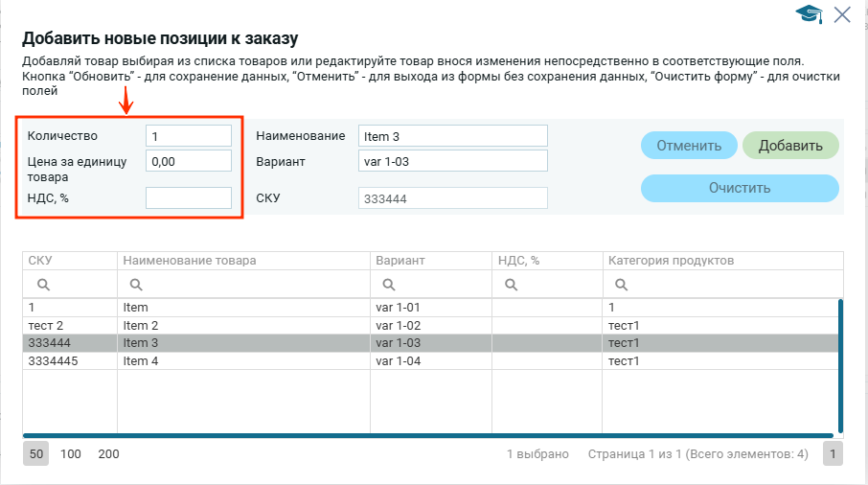This screenshot has width=868, height=485.
Task: Edit the Наименование text field
Action: coord(452,136)
